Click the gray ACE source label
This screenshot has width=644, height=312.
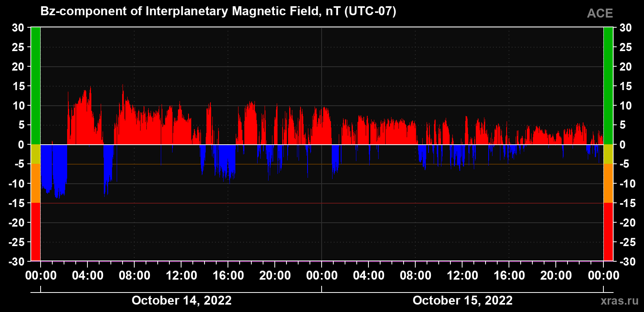600,13
